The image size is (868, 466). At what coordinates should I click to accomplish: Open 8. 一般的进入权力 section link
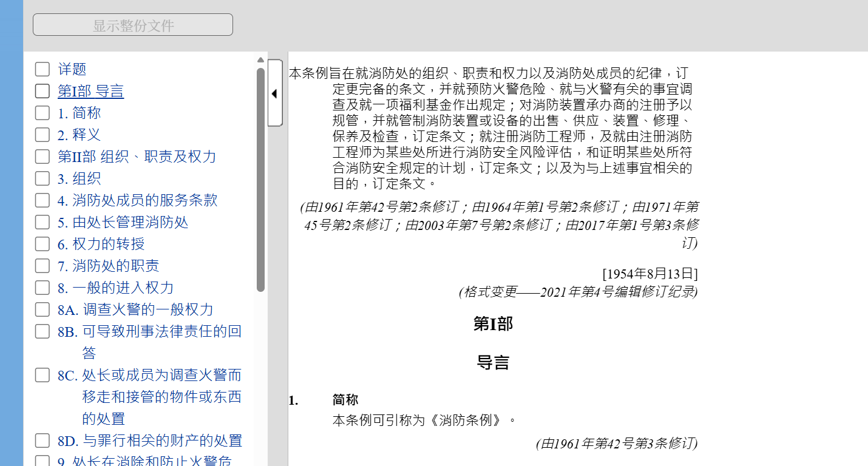click(115, 288)
